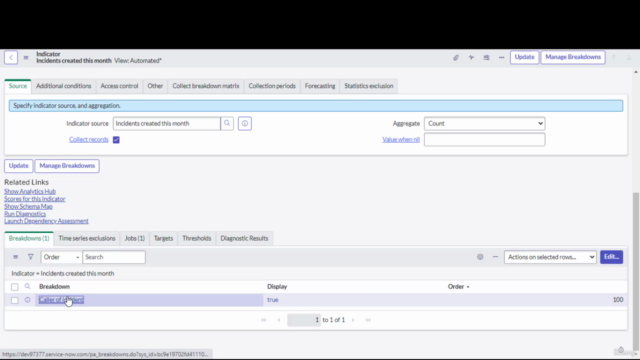This screenshot has height=360, width=640.
Task: Click the lower Manage Breakdowns button
Action: 67,166
